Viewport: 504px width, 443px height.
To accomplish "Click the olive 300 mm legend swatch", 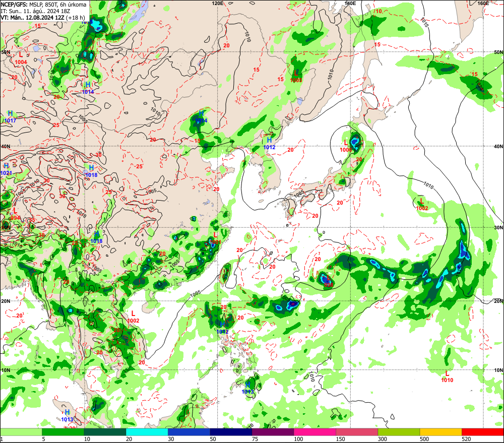I will pos(399,432).
